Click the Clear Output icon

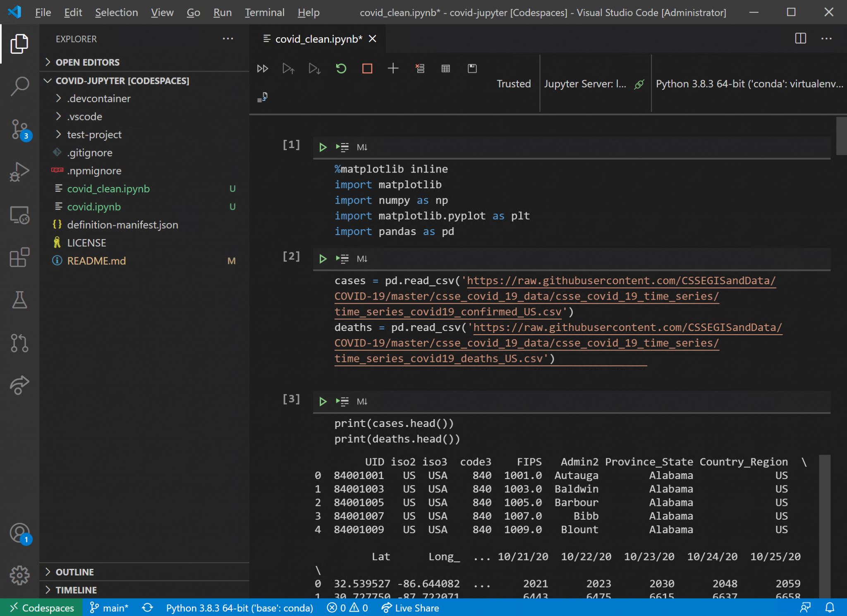point(419,68)
